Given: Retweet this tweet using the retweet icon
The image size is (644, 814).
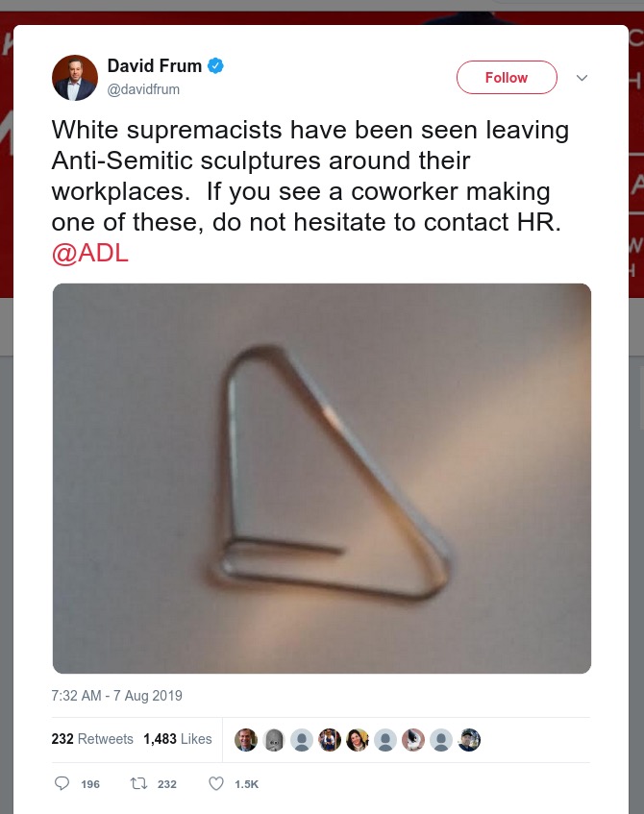Looking at the screenshot, I should (x=138, y=783).
